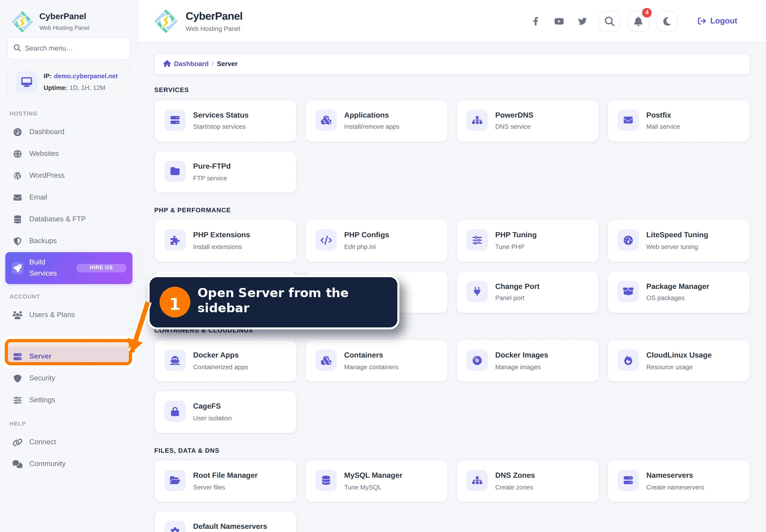
Task: Open WordPress in the sidebar
Action: click(69, 175)
